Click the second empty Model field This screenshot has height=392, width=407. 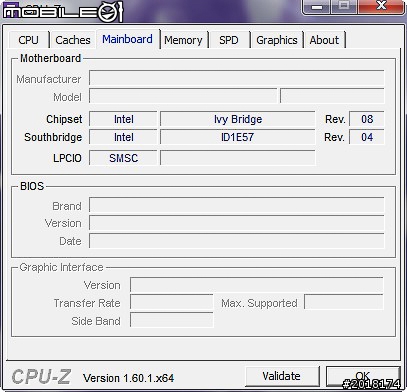point(332,96)
